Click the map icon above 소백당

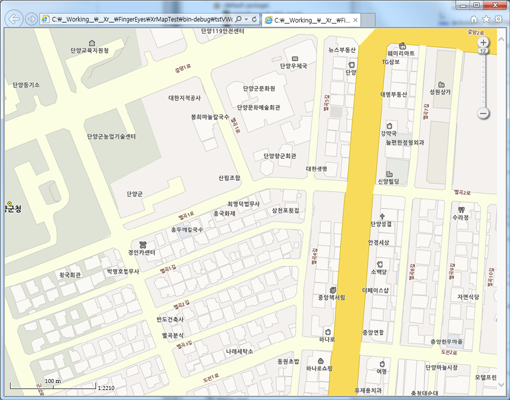pos(379,265)
